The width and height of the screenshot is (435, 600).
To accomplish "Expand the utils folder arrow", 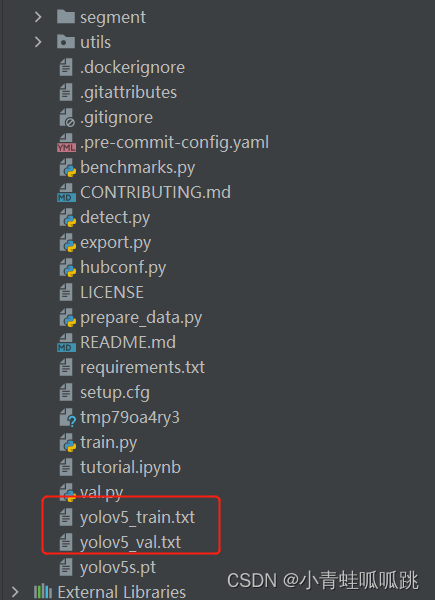I will click(38, 42).
